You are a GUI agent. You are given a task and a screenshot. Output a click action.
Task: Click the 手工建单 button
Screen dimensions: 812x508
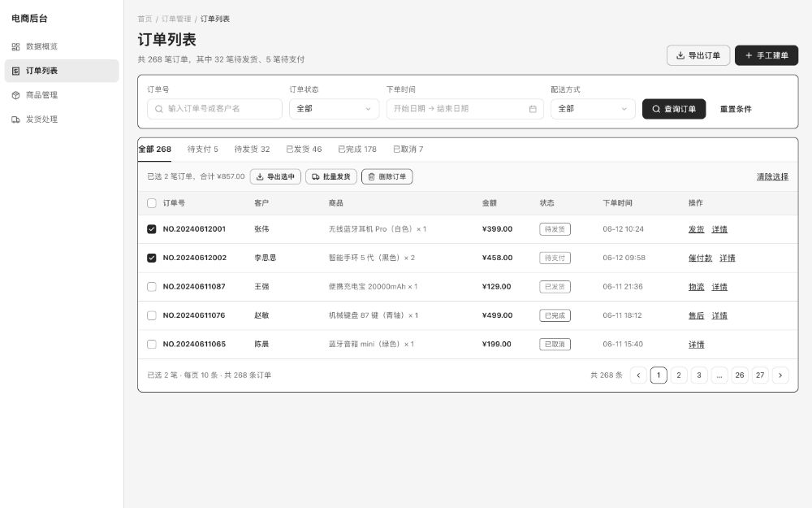click(x=767, y=55)
